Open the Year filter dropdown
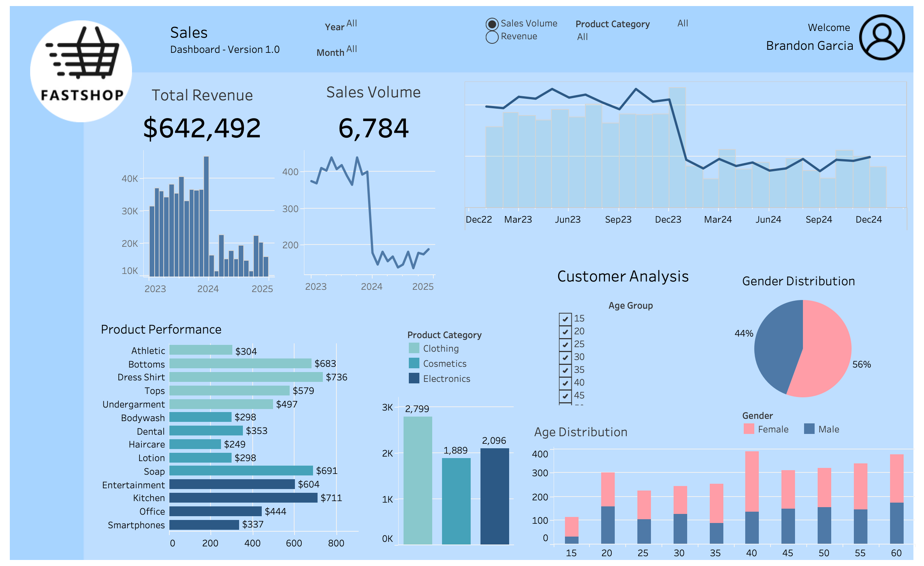This screenshot has width=924, height=566. click(351, 23)
